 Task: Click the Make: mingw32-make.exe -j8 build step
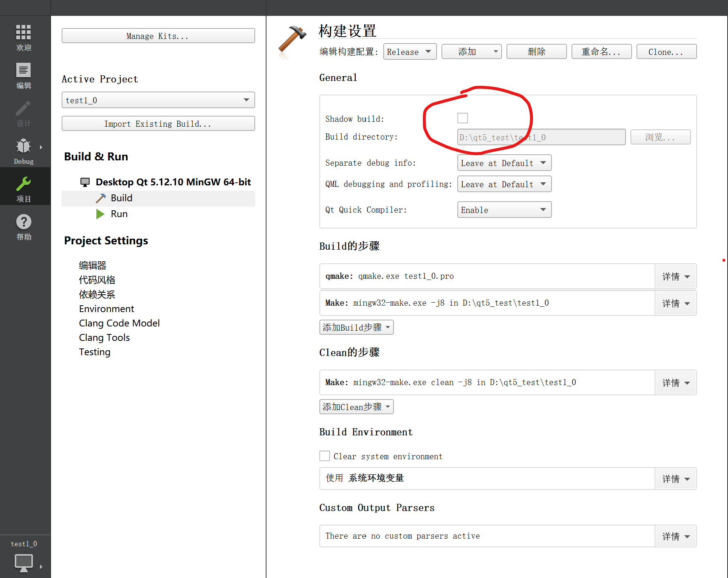click(487, 303)
